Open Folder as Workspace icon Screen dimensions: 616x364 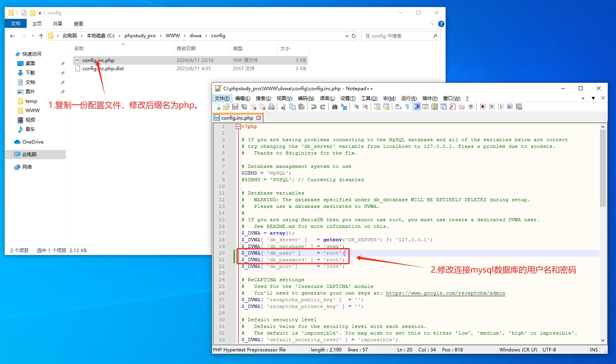461,107
